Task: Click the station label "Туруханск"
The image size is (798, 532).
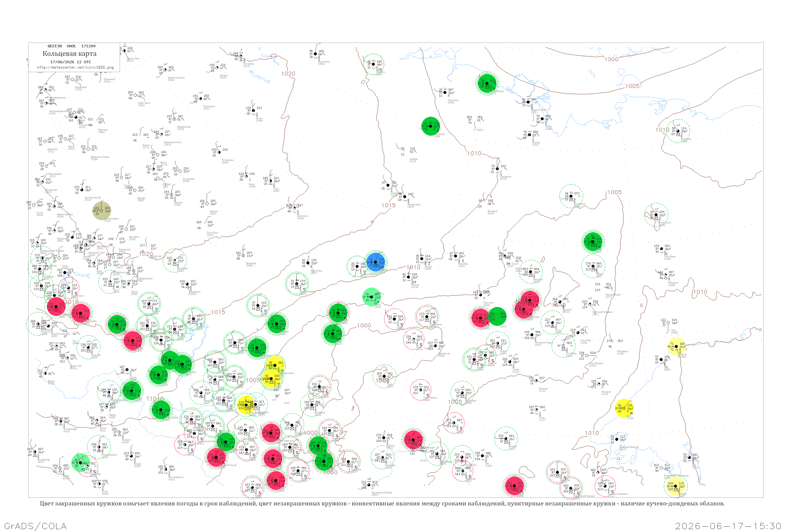Action: pos(209,107)
